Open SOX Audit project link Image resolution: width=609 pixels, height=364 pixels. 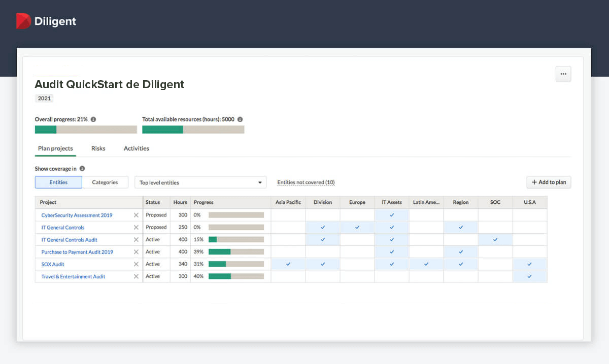tap(53, 264)
